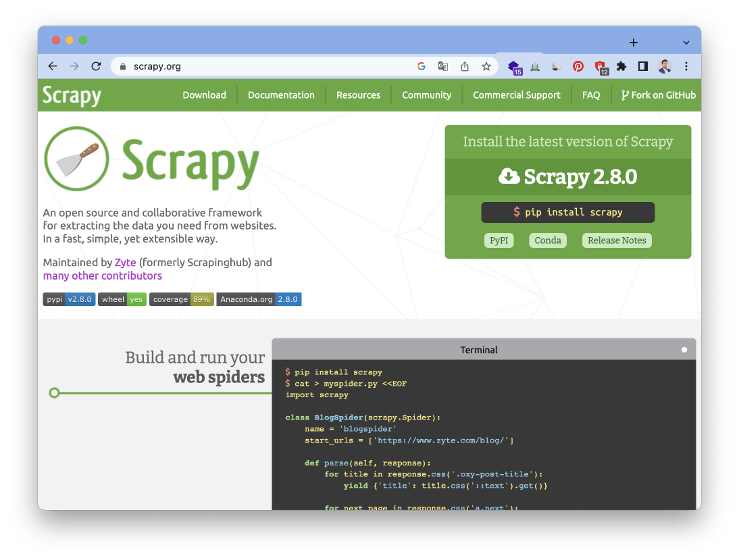
Task: Open the profile avatar menu
Action: [x=665, y=66]
